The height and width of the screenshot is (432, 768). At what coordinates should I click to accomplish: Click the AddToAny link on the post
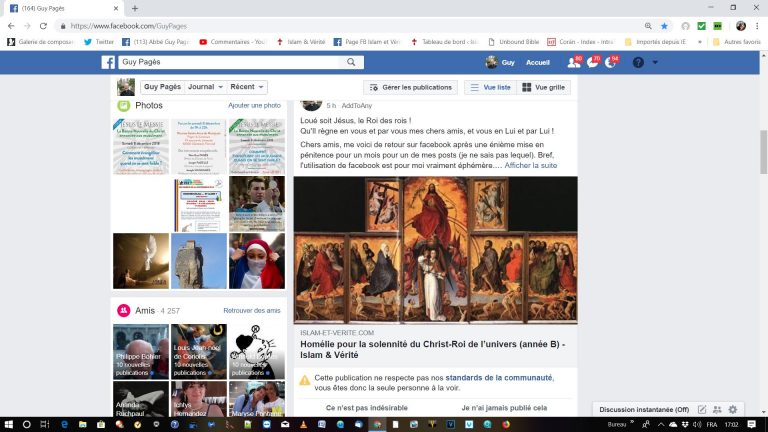[x=357, y=105]
